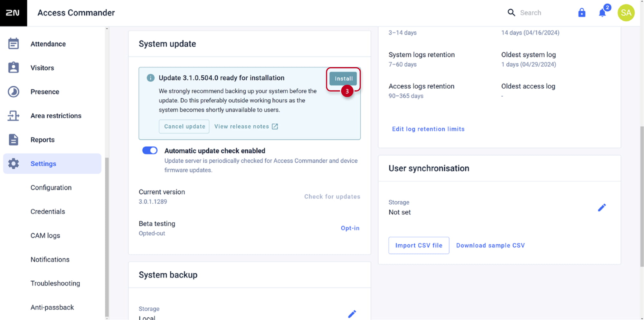Viewport: 644px width, 320px height.
Task: Click the update info icon
Action: pyautogui.click(x=150, y=78)
